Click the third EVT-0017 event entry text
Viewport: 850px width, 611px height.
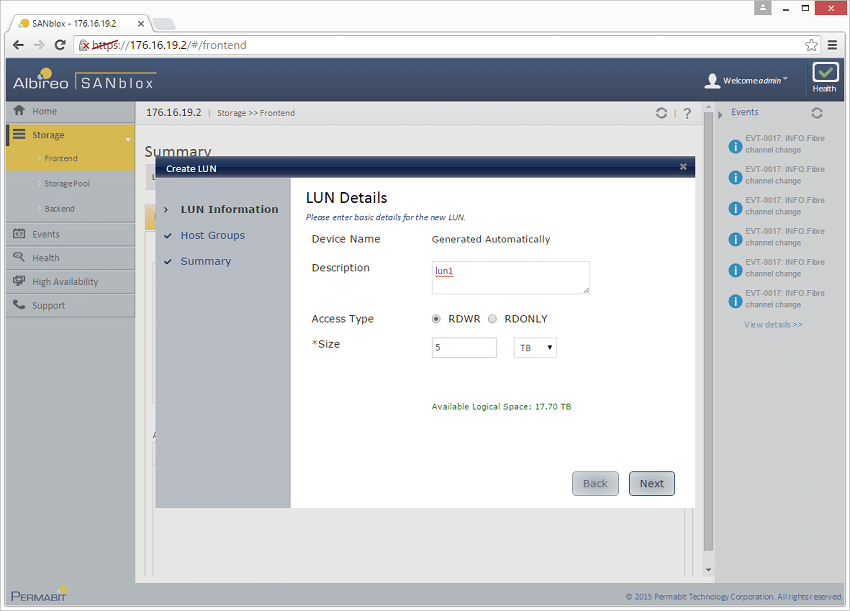pyautogui.click(x=784, y=206)
